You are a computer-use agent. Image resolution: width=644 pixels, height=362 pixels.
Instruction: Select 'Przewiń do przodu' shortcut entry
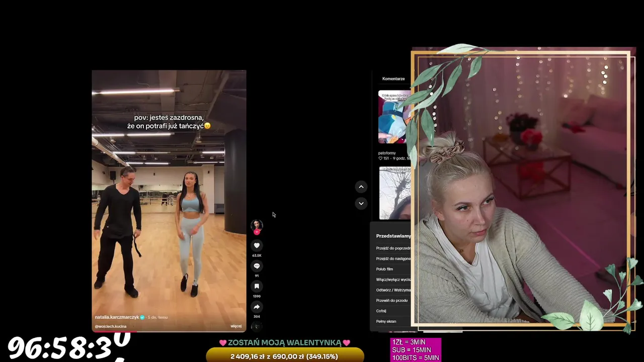pos(392,301)
